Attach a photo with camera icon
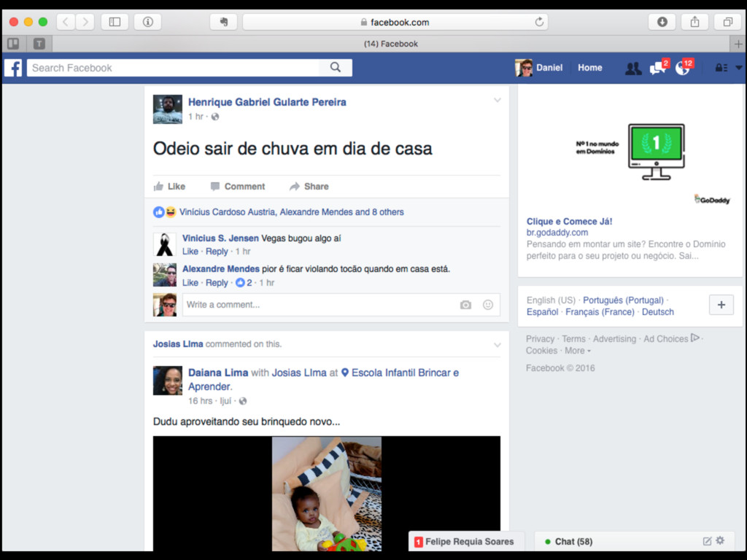The image size is (747, 560). [465, 305]
